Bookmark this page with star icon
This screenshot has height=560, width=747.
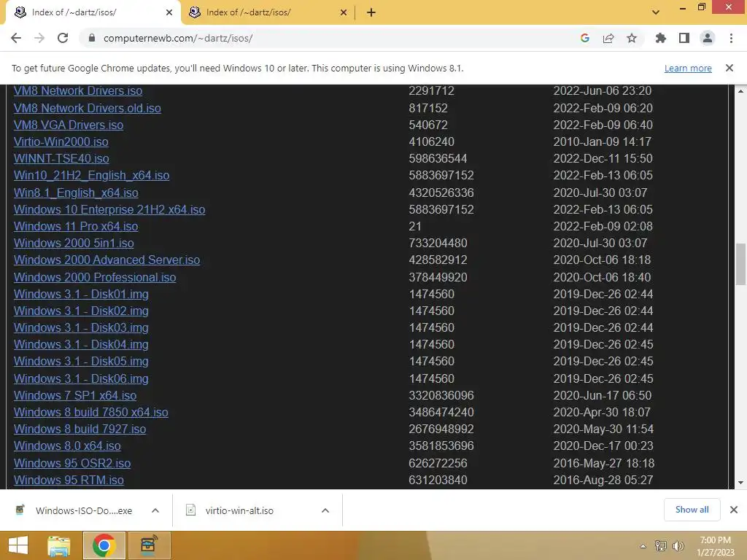[632, 38]
